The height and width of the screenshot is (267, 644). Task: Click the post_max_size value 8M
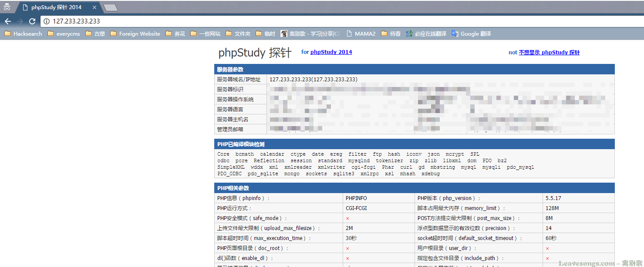coord(549,218)
